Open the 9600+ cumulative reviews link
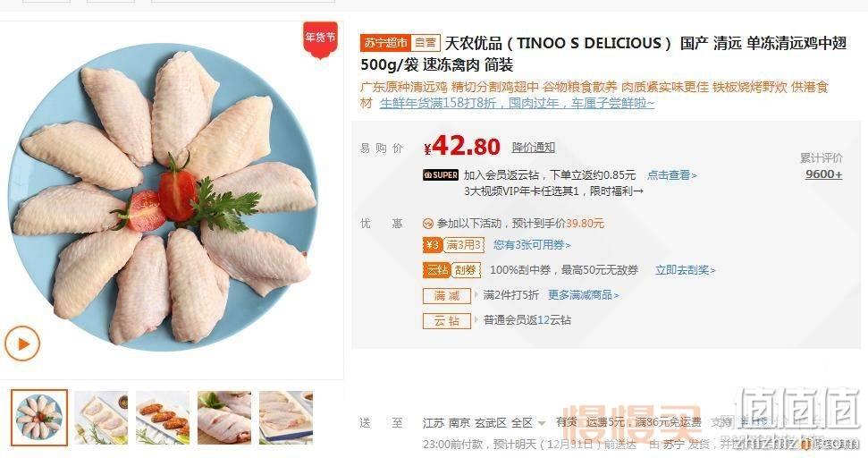868x458 pixels. click(823, 174)
